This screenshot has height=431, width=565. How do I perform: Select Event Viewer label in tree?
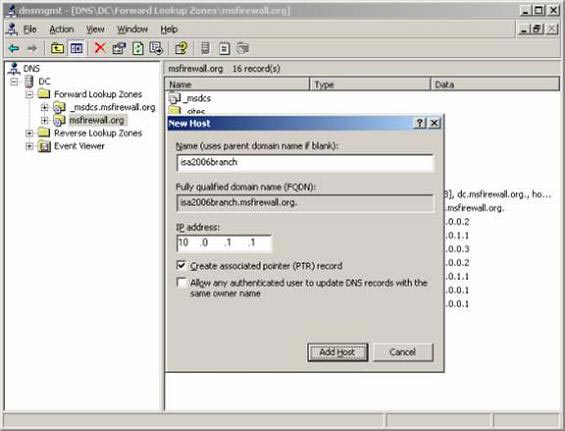pyautogui.click(x=79, y=146)
